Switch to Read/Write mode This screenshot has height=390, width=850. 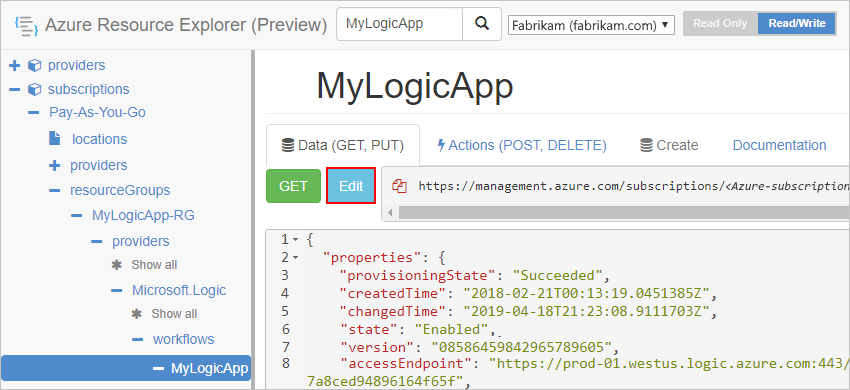797,24
